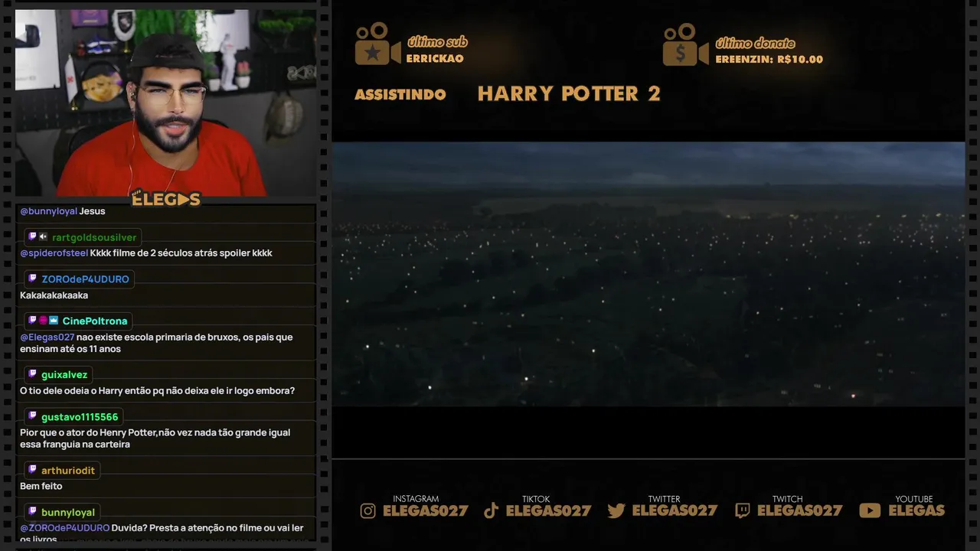Image resolution: width=980 pixels, height=551 pixels.
Task: Click the @Elegas027 mention in chat
Action: click(x=47, y=337)
